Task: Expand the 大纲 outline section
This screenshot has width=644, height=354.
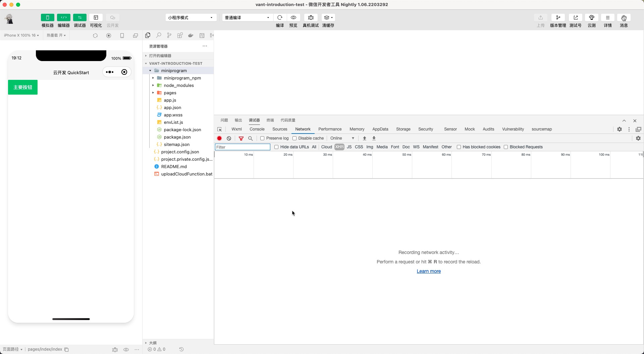Action: [178, 343]
